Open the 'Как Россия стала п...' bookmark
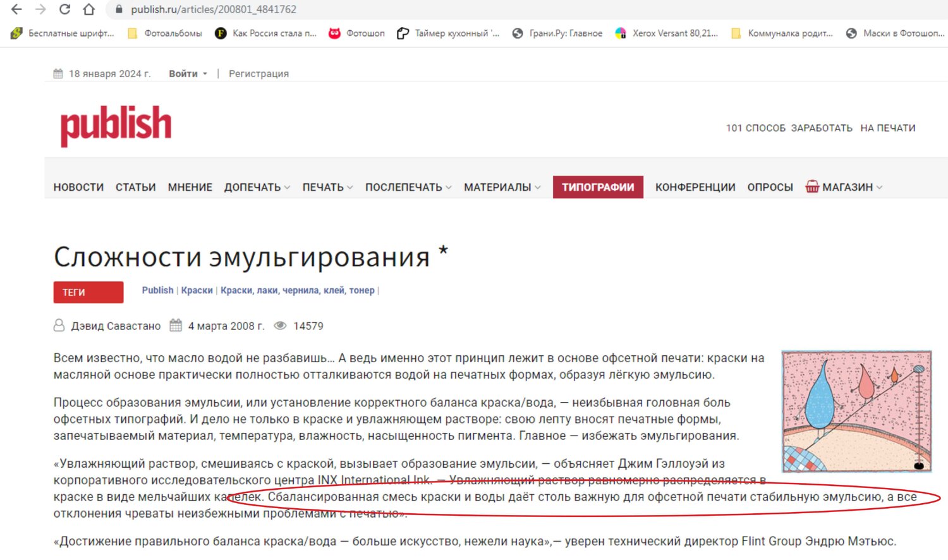 pos(265,33)
